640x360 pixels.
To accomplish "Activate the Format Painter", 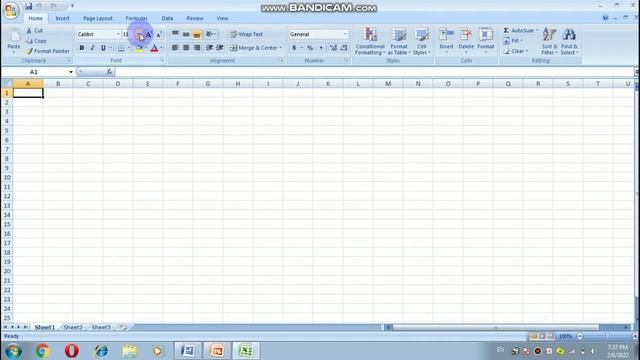I will point(48,51).
